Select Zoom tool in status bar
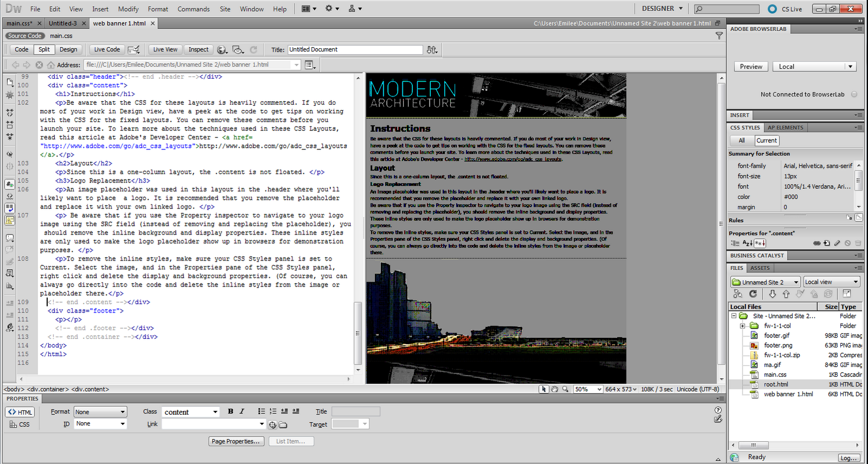Image resolution: width=868 pixels, height=464 pixels. tap(565, 389)
